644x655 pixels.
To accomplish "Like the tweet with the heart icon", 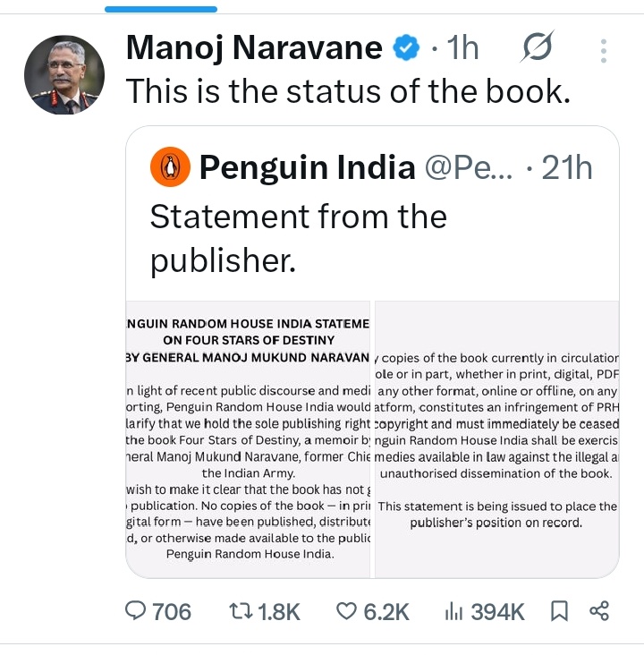I will point(346,611).
